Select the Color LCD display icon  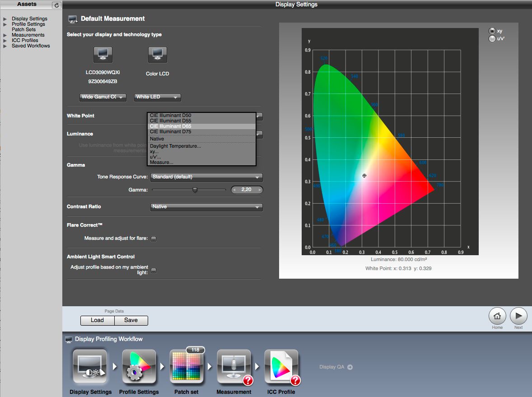157,54
